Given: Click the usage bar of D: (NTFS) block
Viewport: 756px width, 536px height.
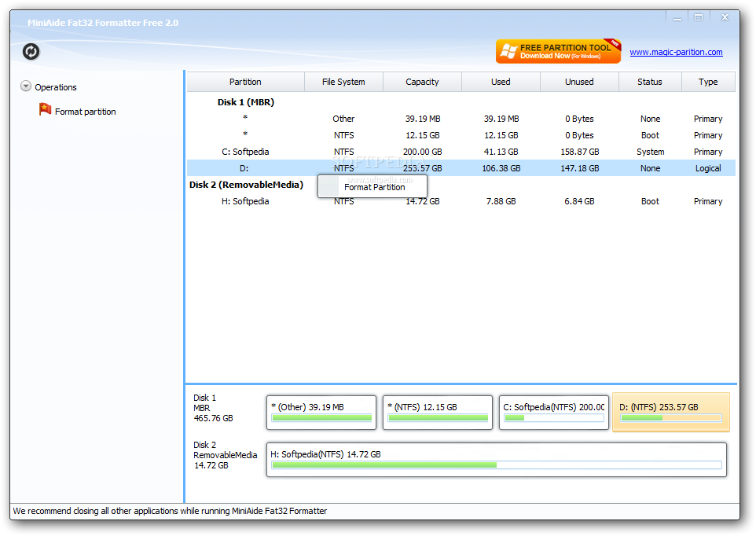Looking at the screenshot, I should [670, 418].
